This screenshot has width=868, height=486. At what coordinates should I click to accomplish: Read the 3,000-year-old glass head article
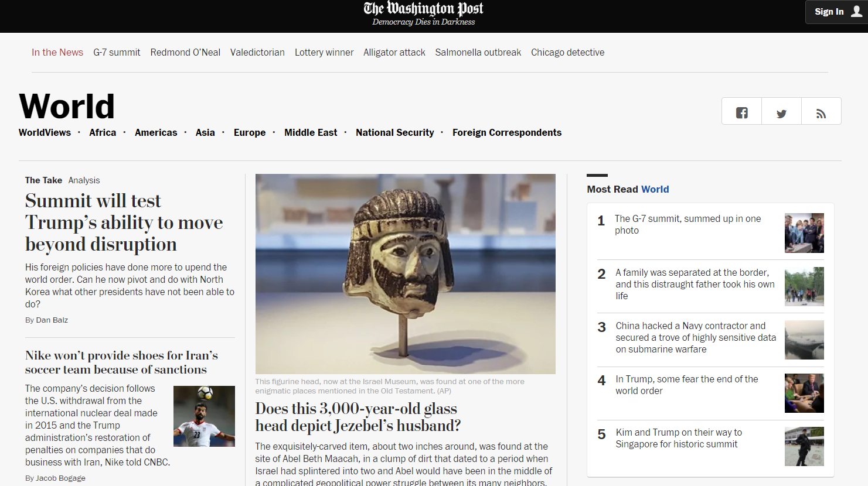coord(358,417)
